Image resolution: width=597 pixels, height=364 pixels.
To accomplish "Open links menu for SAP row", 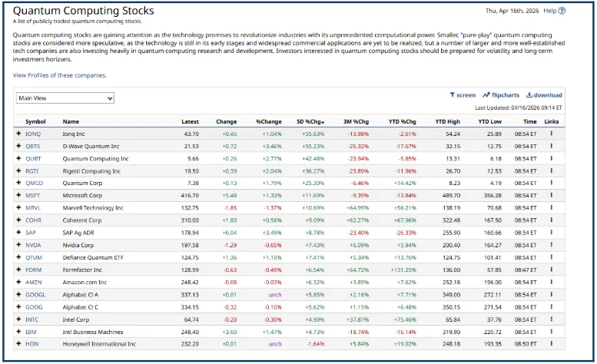I will [x=552, y=233].
